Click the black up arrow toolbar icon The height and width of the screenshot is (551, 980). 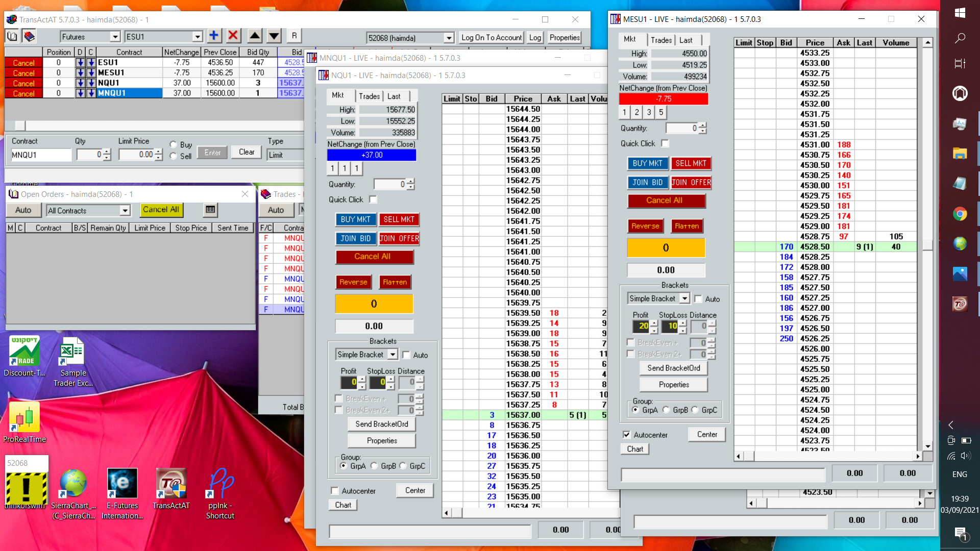255,36
